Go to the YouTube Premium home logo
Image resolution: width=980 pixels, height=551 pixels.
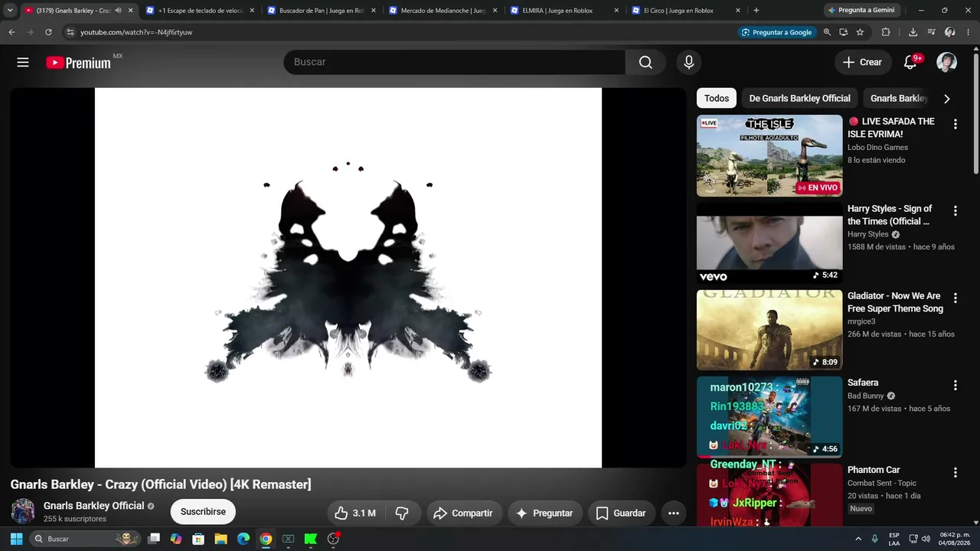(79, 63)
